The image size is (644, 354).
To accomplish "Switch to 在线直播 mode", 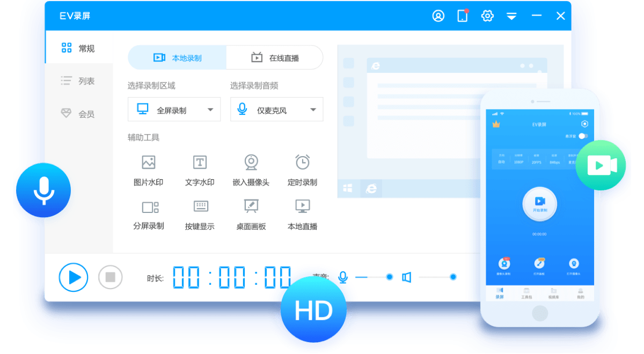I will pyautogui.click(x=275, y=57).
